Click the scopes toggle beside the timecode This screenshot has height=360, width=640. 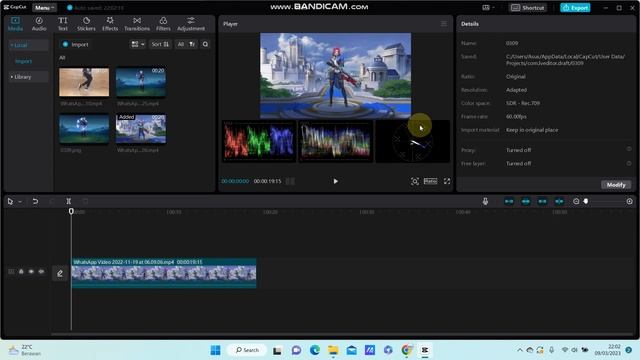pyautogui.click(x=290, y=181)
